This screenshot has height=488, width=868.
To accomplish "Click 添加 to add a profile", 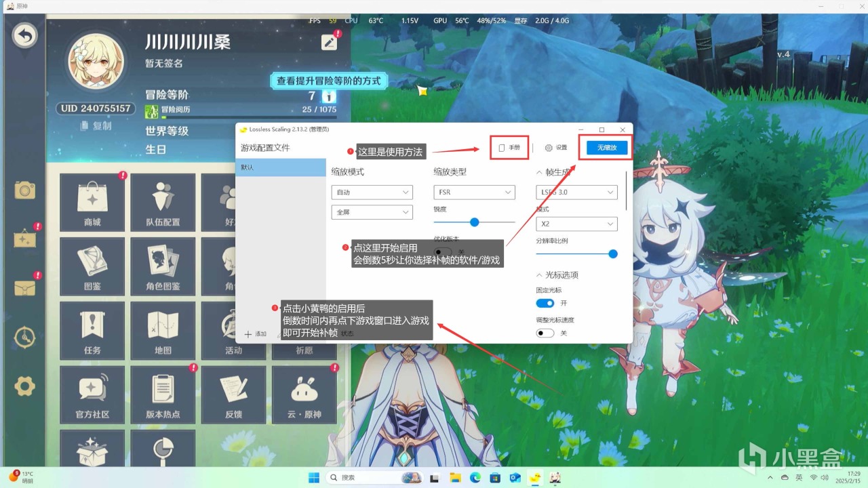I will [x=256, y=334].
